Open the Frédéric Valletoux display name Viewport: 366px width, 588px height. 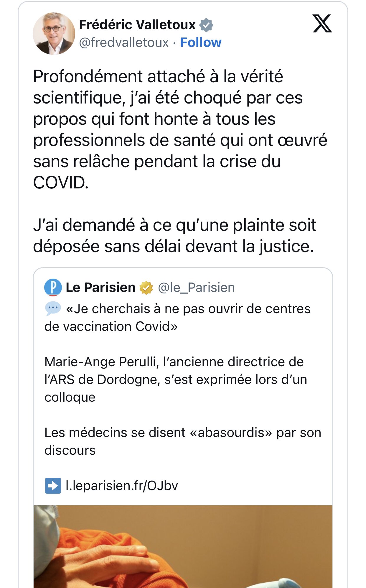point(137,25)
